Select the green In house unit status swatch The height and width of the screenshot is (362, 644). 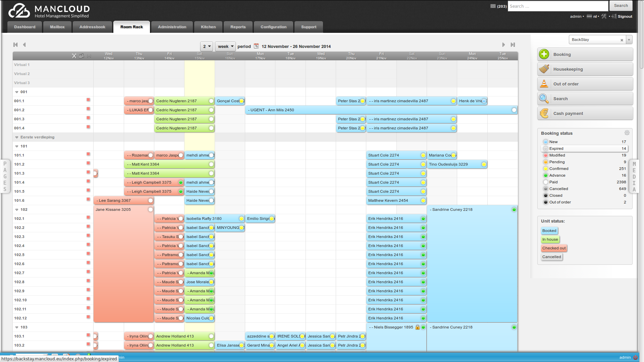pos(550,239)
